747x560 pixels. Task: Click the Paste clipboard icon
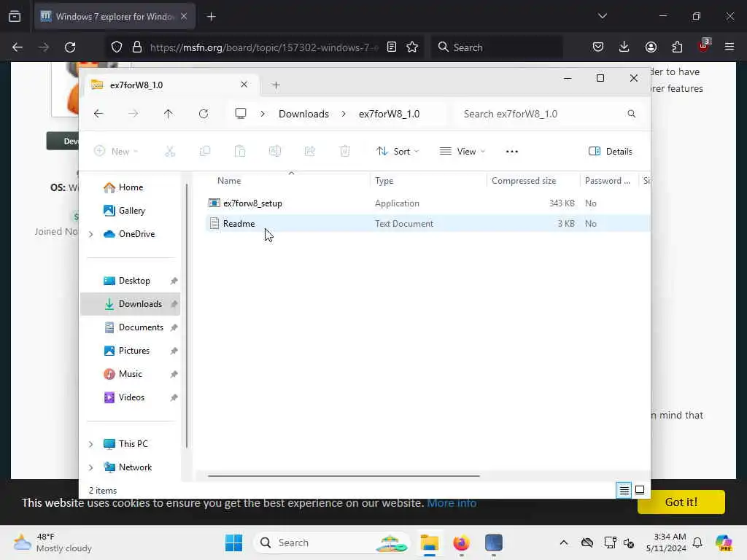[x=240, y=152]
